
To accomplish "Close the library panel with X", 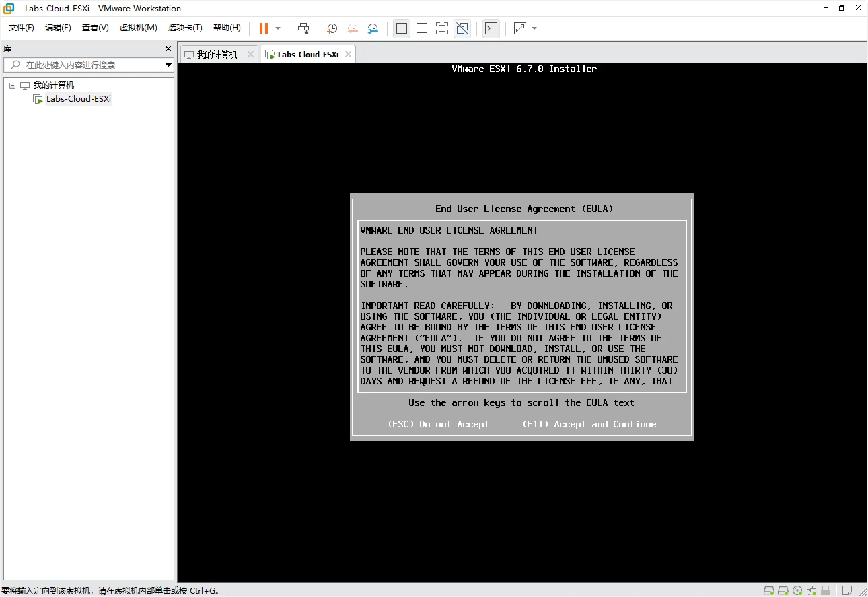I will pos(168,49).
